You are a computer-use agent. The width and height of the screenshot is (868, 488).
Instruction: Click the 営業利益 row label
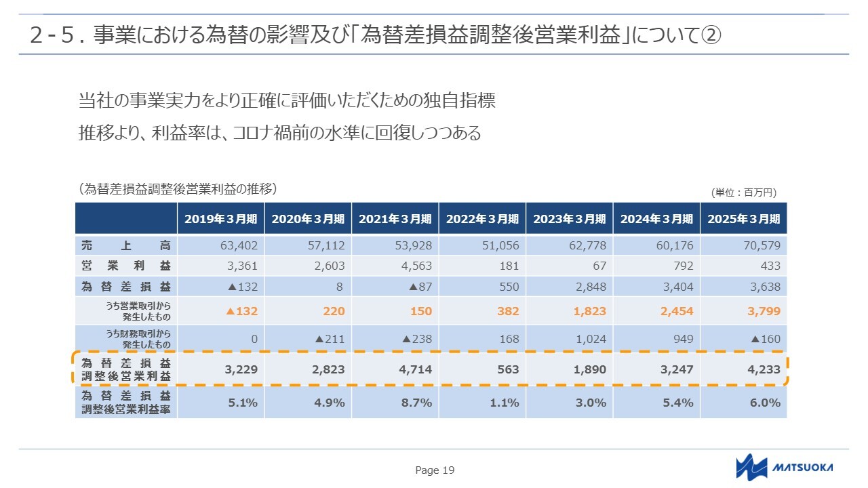[x=126, y=266]
